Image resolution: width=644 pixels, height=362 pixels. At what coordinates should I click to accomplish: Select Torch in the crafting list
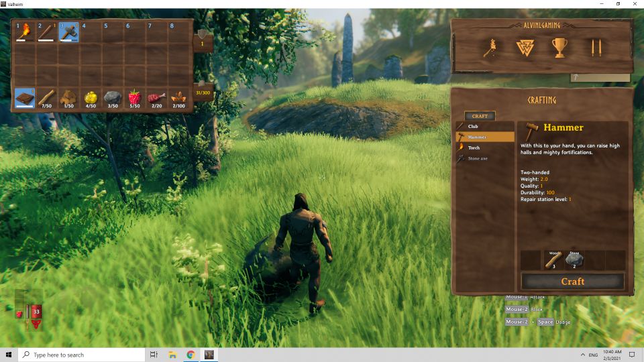tap(485, 147)
